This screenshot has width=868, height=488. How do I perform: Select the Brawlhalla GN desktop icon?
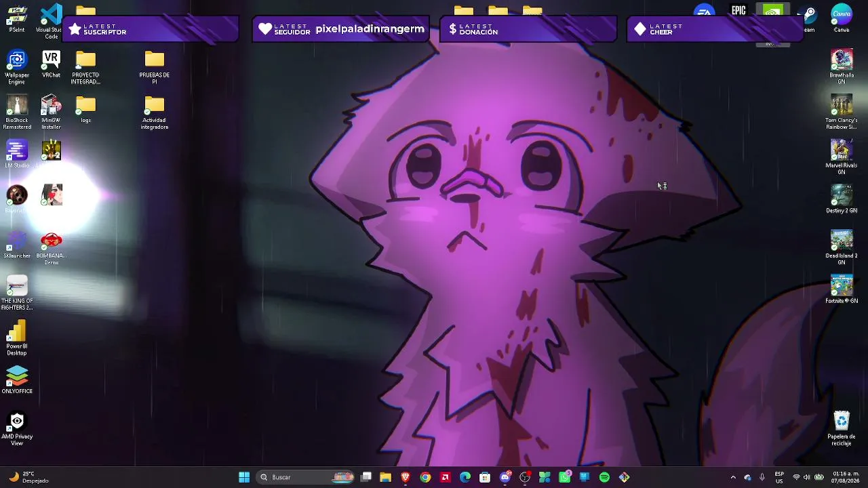[x=842, y=67]
